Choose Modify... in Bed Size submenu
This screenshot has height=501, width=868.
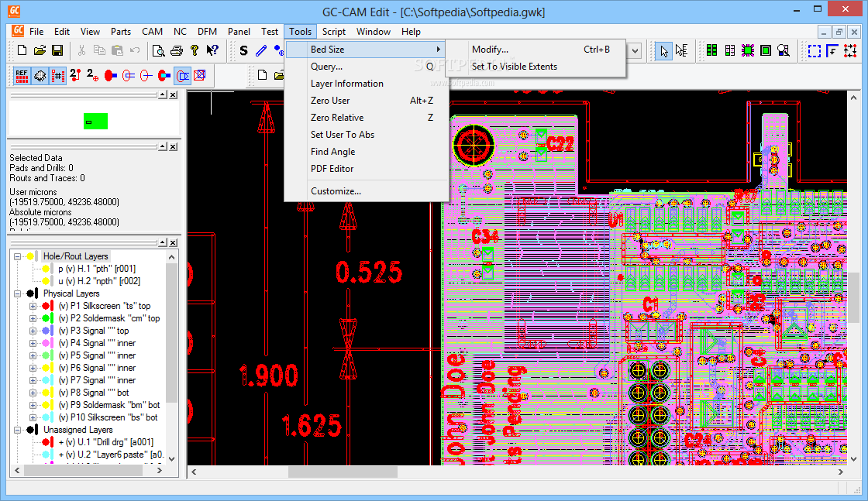coord(536,50)
